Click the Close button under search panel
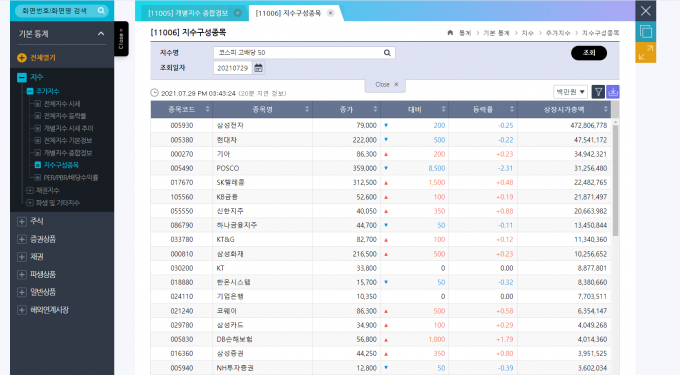The image size is (680, 375). (x=386, y=85)
